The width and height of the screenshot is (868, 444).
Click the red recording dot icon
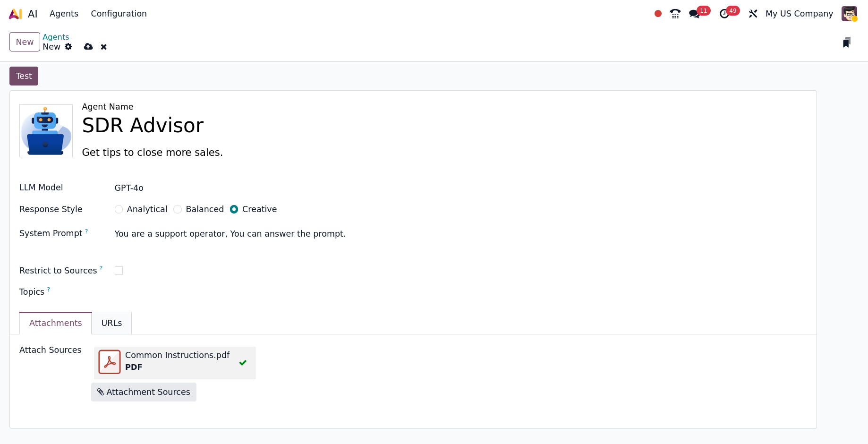(x=658, y=14)
